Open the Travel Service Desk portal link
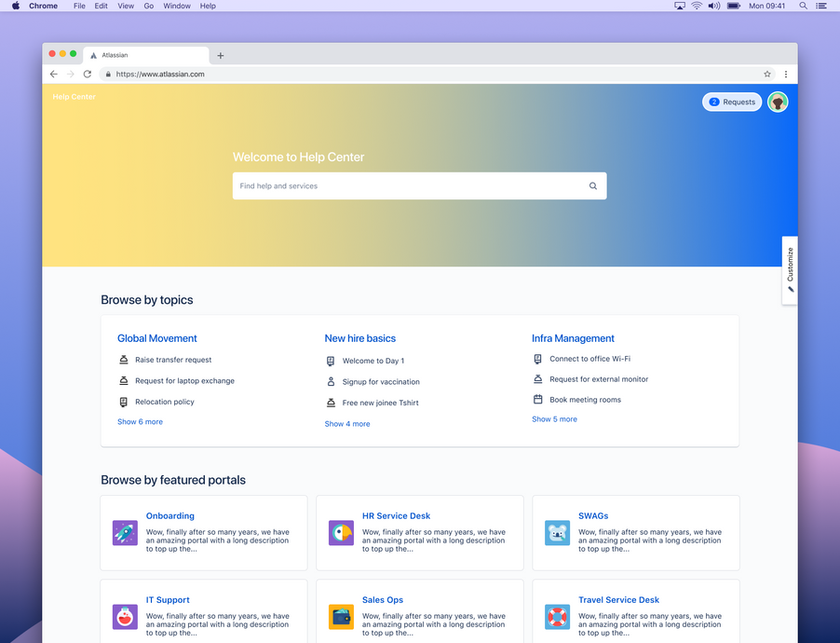This screenshot has height=643, width=840. (618, 599)
